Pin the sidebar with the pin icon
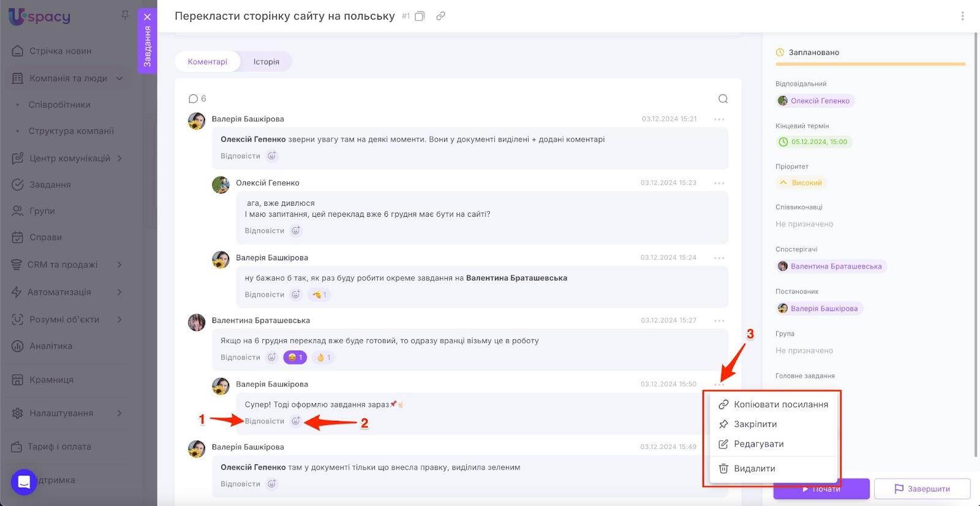 point(125,15)
